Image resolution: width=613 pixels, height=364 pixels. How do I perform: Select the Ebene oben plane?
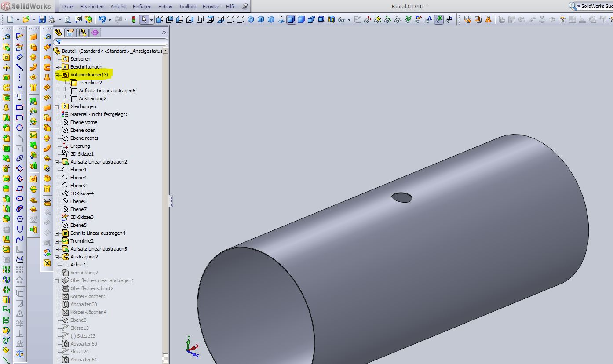click(x=83, y=130)
